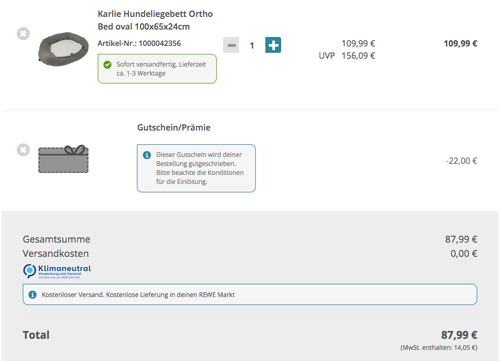
Task: Click the Sofort versandfertig delivery notice
Action: tap(157, 69)
